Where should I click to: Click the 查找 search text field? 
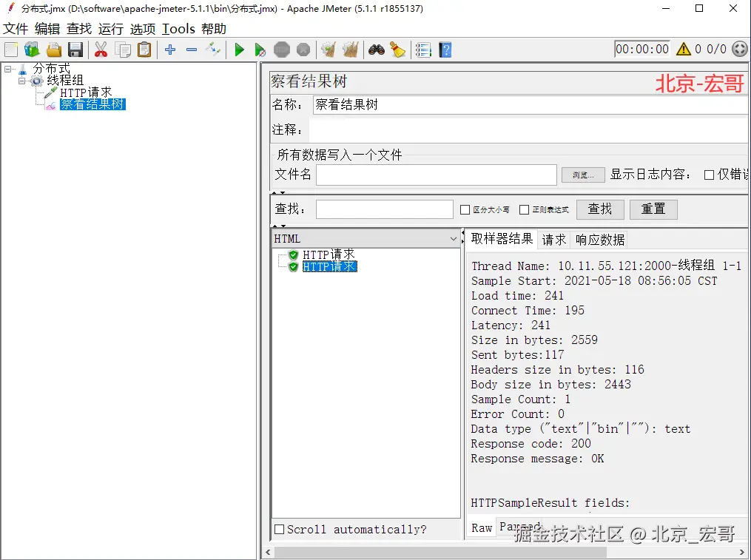point(385,209)
